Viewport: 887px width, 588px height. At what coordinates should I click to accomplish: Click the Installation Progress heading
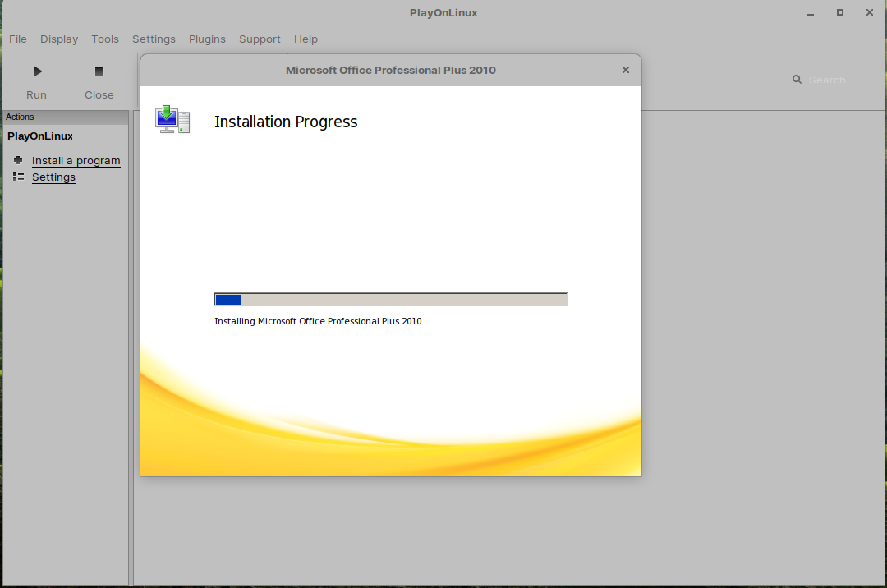point(286,122)
